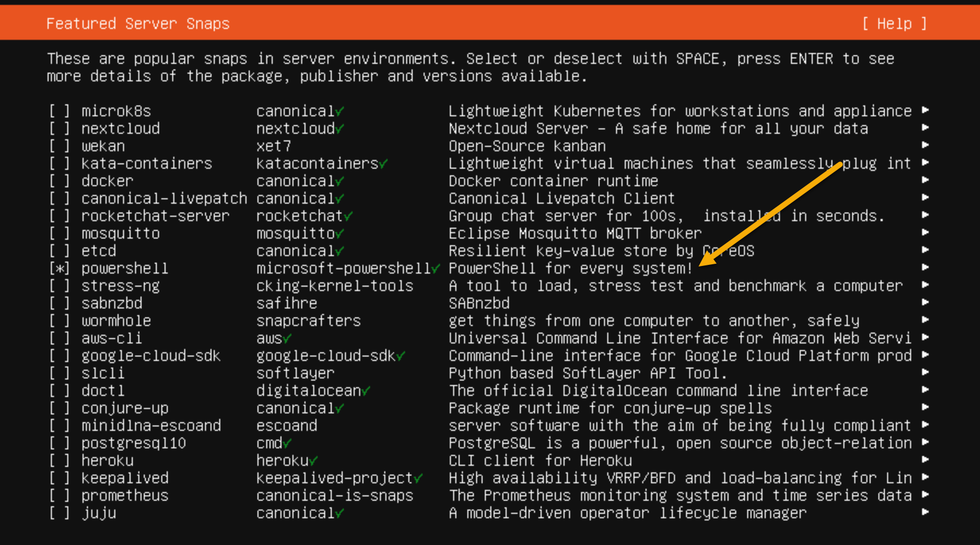Toggle the stress-ng snap checkbox
The height and width of the screenshot is (545, 980).
[x=60, y=286]
